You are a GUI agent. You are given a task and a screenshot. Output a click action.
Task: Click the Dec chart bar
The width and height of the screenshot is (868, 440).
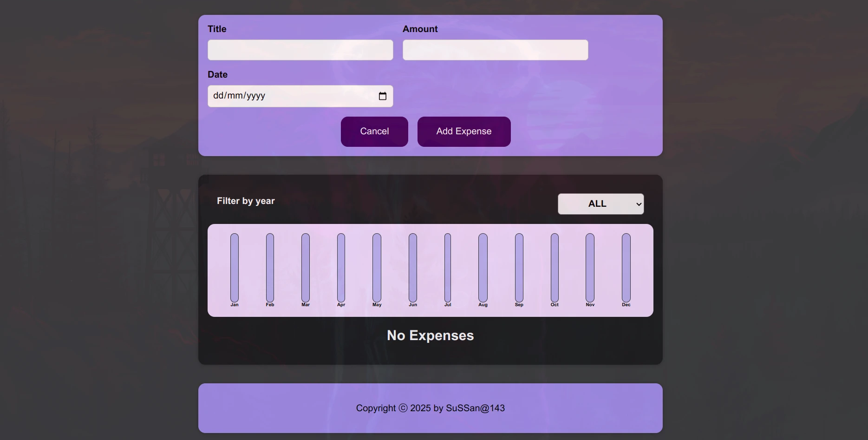tap(626, 268)
